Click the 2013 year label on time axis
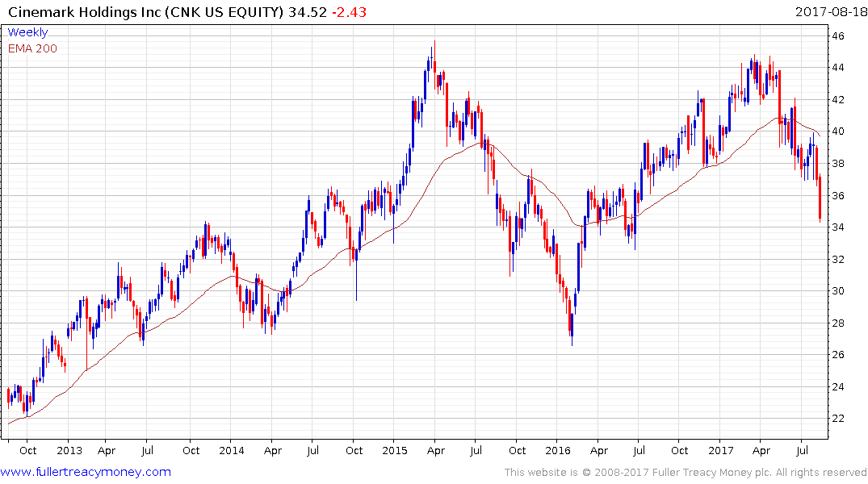Image resolution: width=868 pixels, height=484 pixels. coord(69,450)
